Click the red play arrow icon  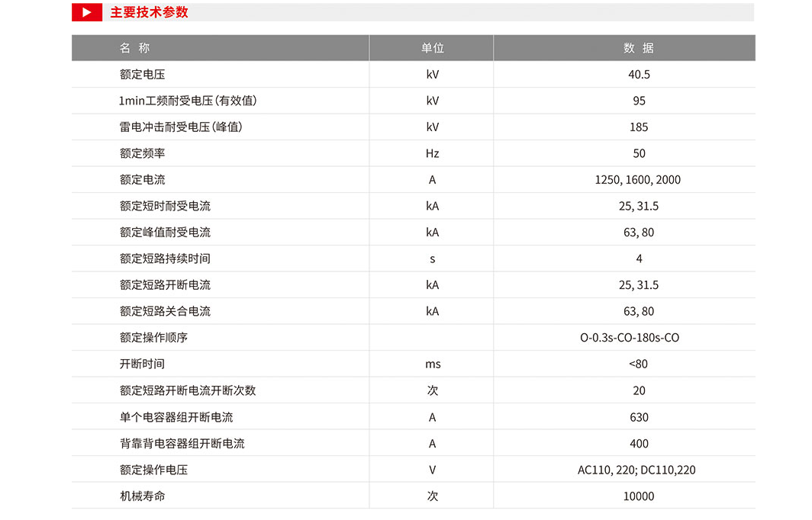tap(87, 12)
